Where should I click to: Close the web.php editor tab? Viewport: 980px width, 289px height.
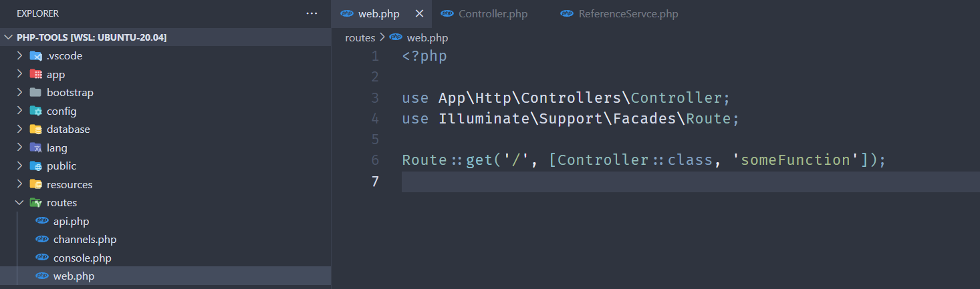click(420, 14)
